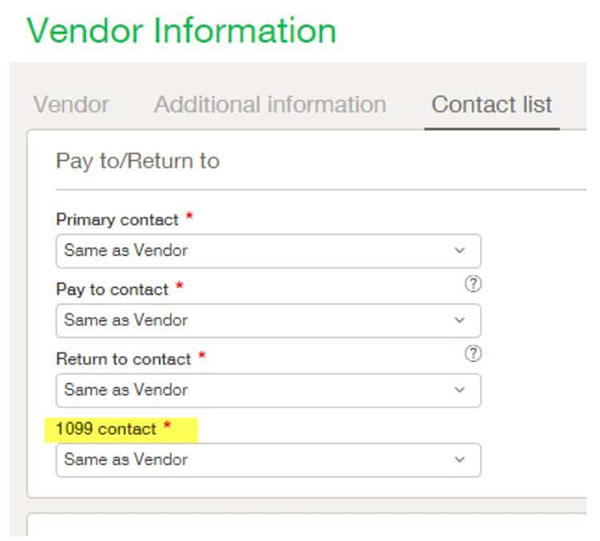The image size is (600, 541).
Task: Select the Contact list tab
Action: (x=491, y=105)
